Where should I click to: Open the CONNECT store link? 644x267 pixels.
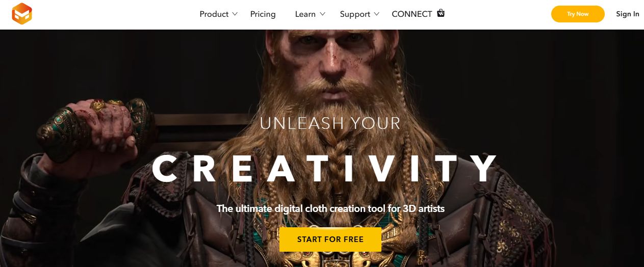(x=411, y=14)
